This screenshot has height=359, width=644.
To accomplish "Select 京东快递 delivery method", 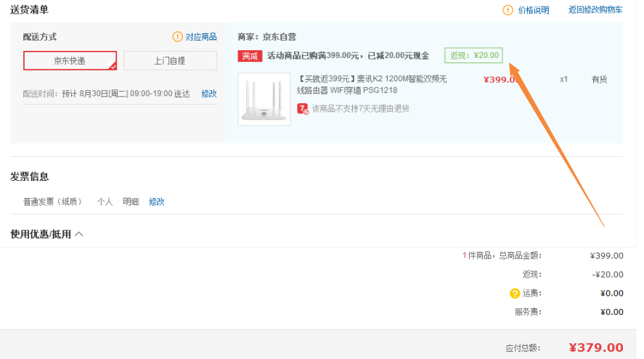I will [x=70, y=61].
